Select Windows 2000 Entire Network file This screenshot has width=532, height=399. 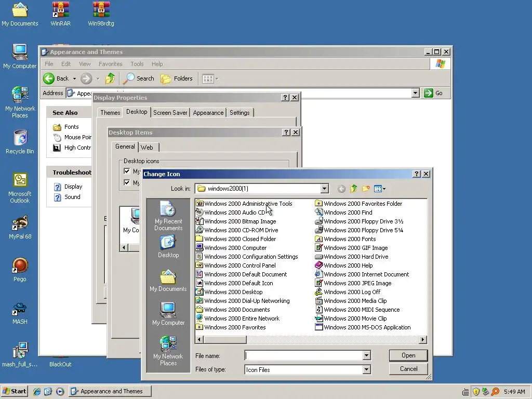tap(238, 318)
